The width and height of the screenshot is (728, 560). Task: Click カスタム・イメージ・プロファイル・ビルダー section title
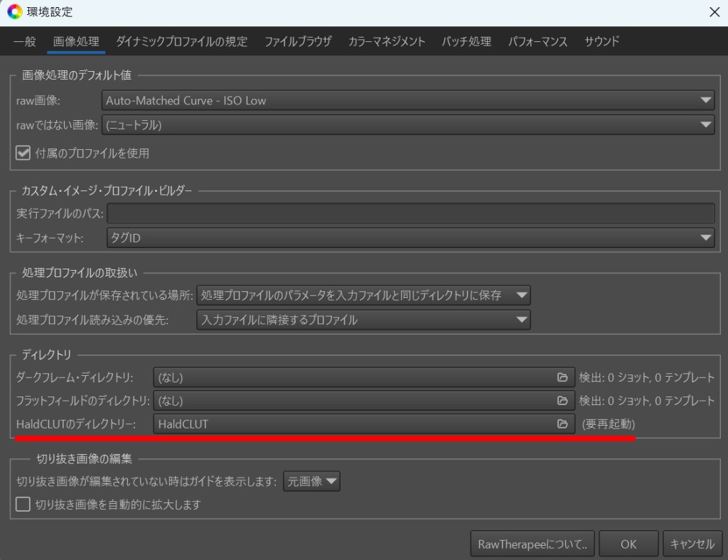click(x=107, y=190)
